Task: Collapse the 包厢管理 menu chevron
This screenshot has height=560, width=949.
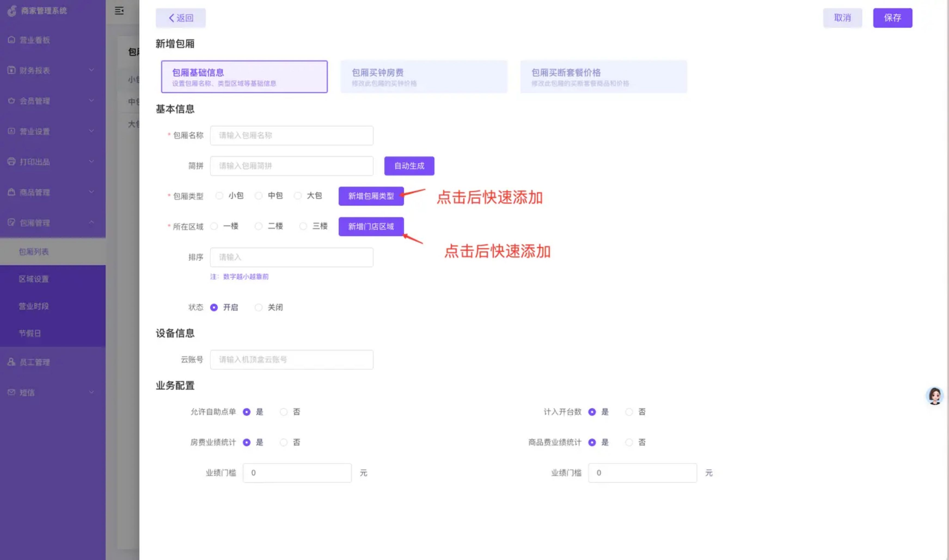Action: pos(91,222)
